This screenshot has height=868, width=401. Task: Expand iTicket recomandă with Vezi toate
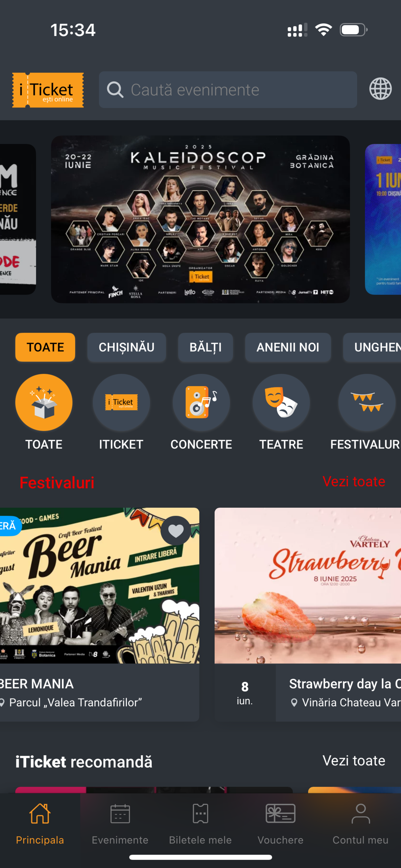(x=354, y=760)
